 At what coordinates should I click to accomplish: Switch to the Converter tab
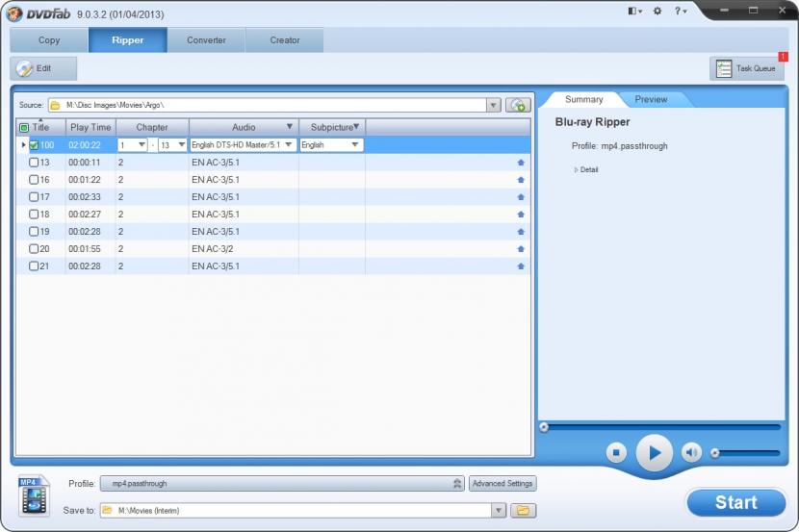(x=206, y=40)
